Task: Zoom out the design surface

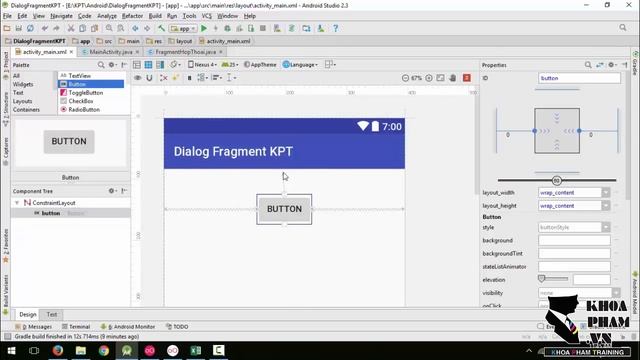Action: 405,78
